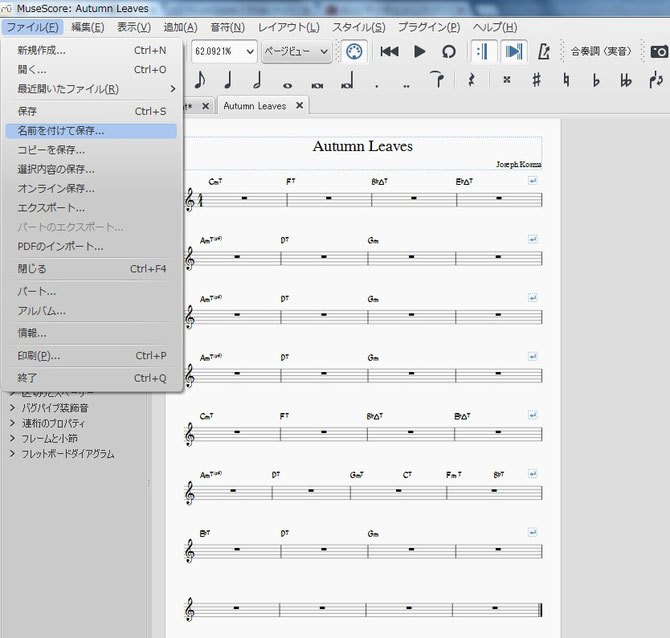Choose 保存 menu entry
Image resolution: width=670 pixels, height=638 pixels.
91,112
